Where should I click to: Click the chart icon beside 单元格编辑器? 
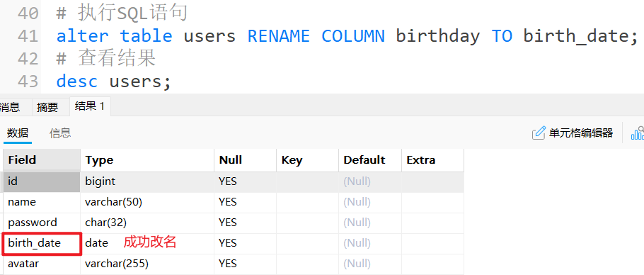pyautogui.click(x=638, y=133)
